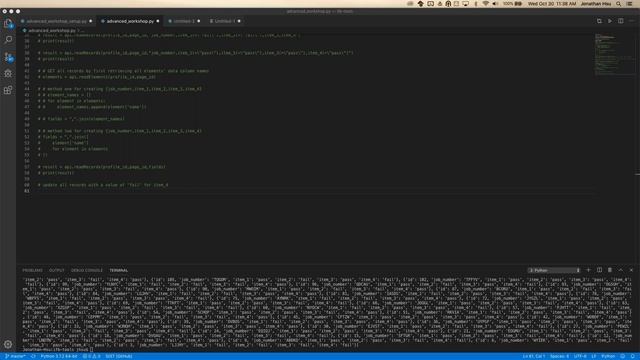Select terminal from Python dropdown
The image size is (640, 360).
coord(554,270)
